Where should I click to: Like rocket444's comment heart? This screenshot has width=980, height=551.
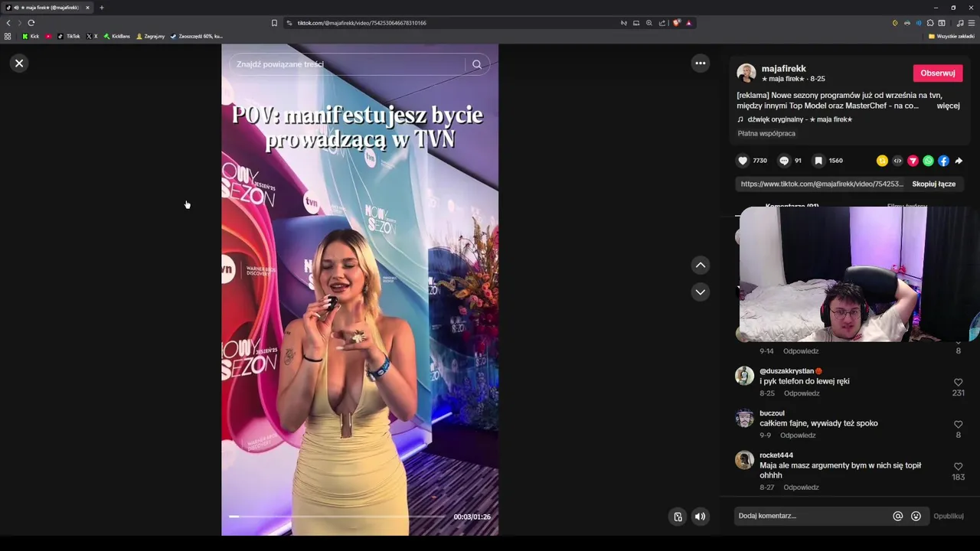tap(958, 466)
